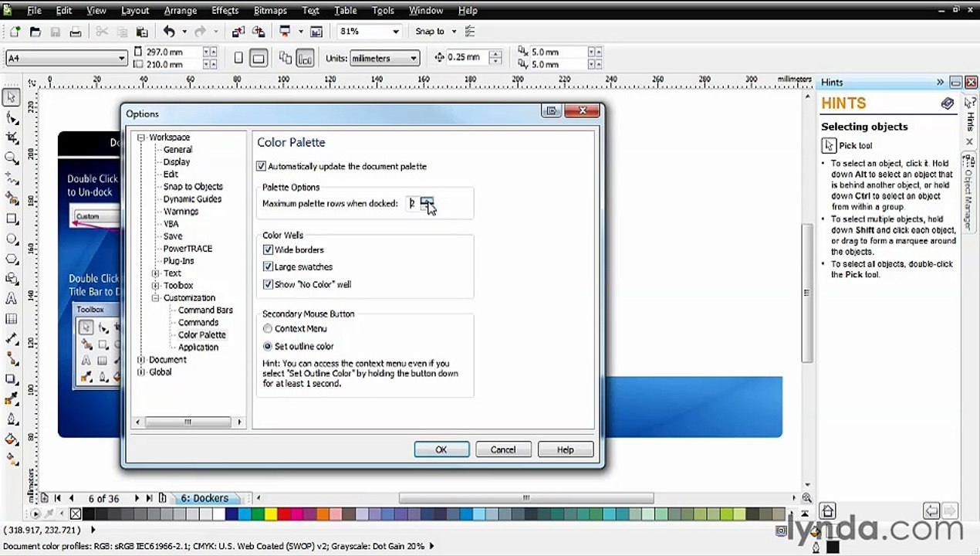Select the Ellipse tool
Image resolution: width=980 pixels, height=556 pixels.
12,239
